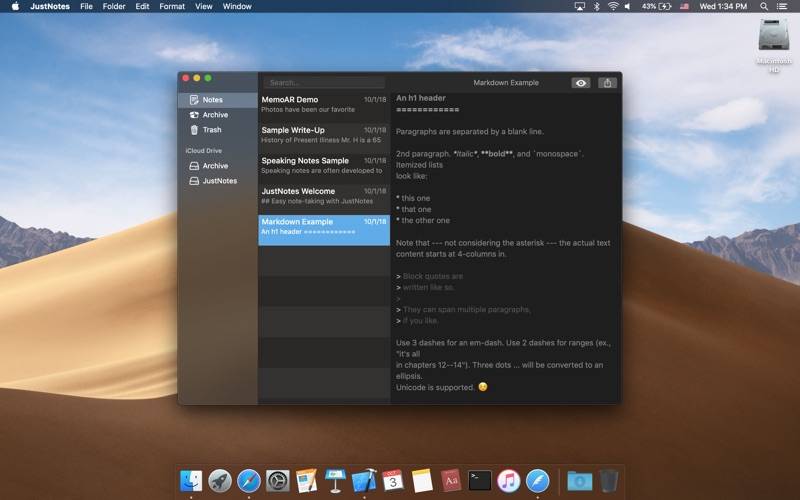Image resolution: width=800 pixels, height=500 pixels.
Task: Open Launchpad rocket icon in Dock
Action: coord(220,481)
